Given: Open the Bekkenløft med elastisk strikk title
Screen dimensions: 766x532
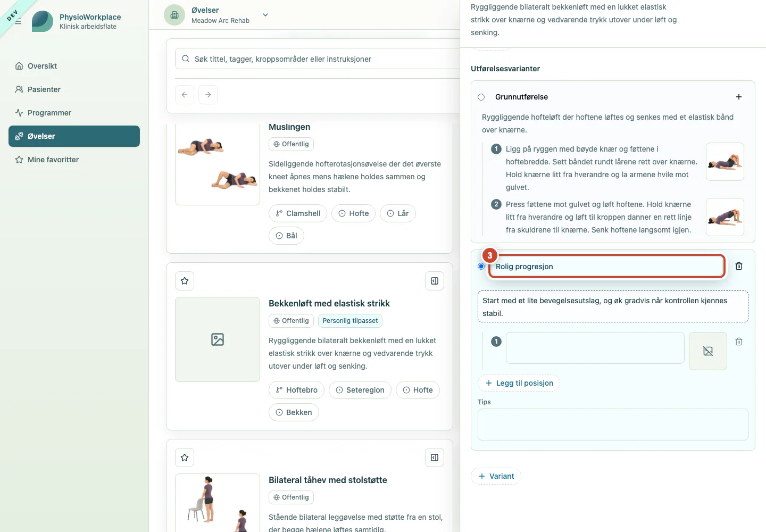Looking at the screenshot, I should tap(329, 303).
